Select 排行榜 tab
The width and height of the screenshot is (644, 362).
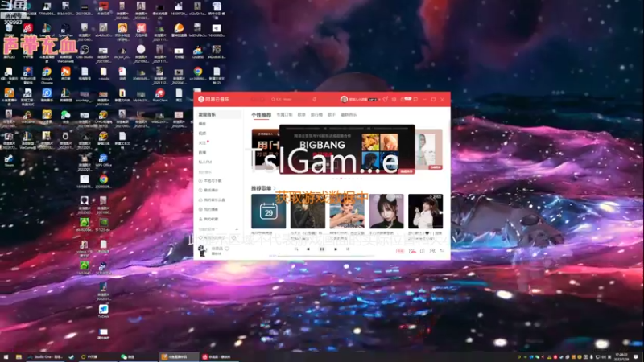click(x=316, y=115)
